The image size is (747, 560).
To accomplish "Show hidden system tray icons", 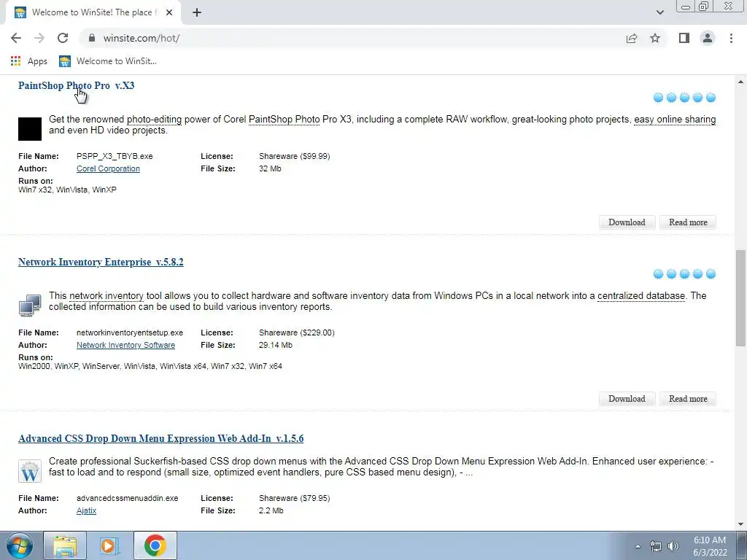I will [x=638, y=546].
